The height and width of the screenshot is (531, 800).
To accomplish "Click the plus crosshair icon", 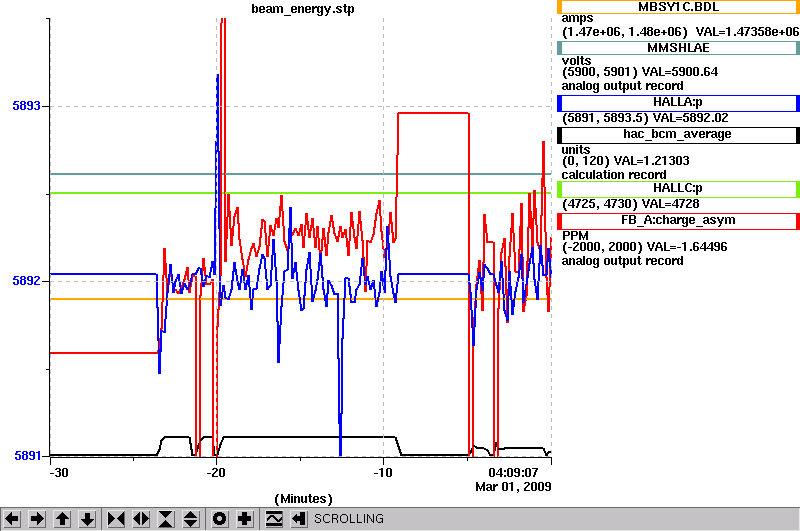I will pyautogui.click(x=244, y=519).
